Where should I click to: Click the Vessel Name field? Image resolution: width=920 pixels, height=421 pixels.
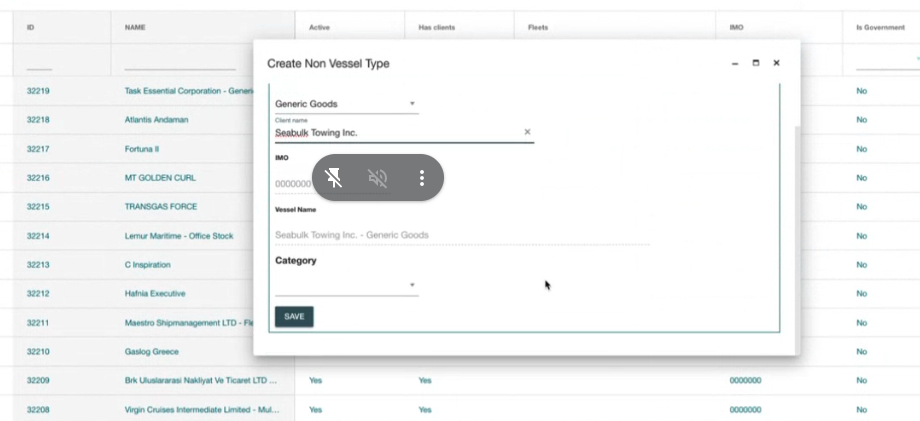(x=462, y=235)
